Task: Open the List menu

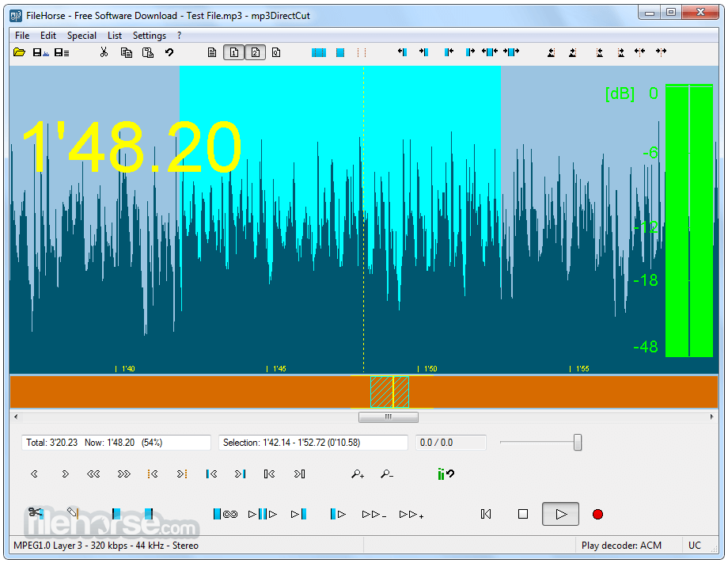Action: [x=115, y=36]
